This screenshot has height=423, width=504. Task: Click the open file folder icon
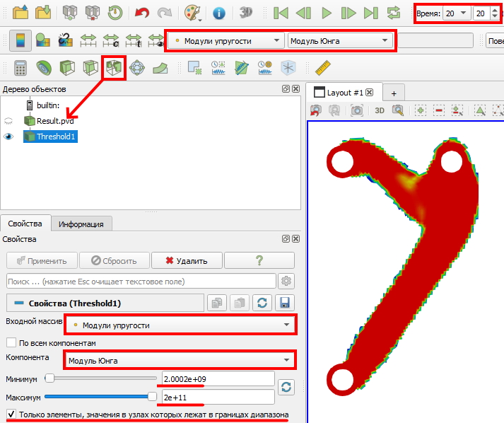click(20, 13)
